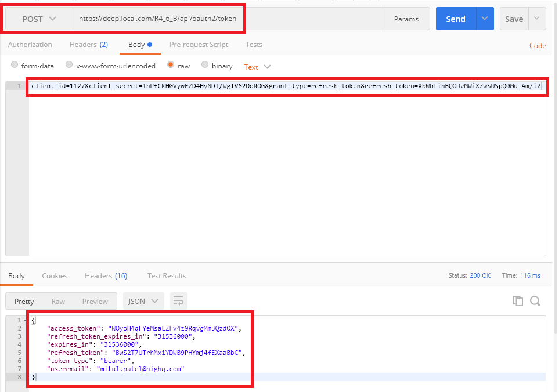
Task: Select the x-www-form-urlencoded radio option
Action: coord(70,66)
